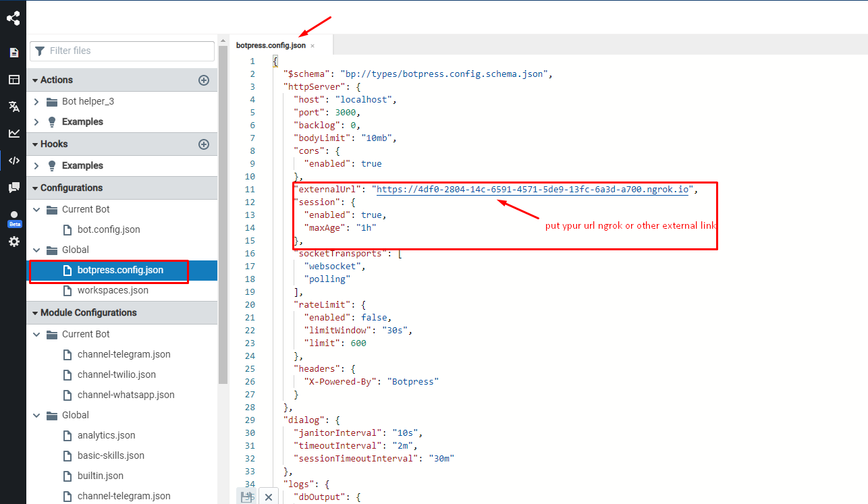The image size is (868, 504).
Task: Expand the Bot helper_3 folder
Action: 37,102
